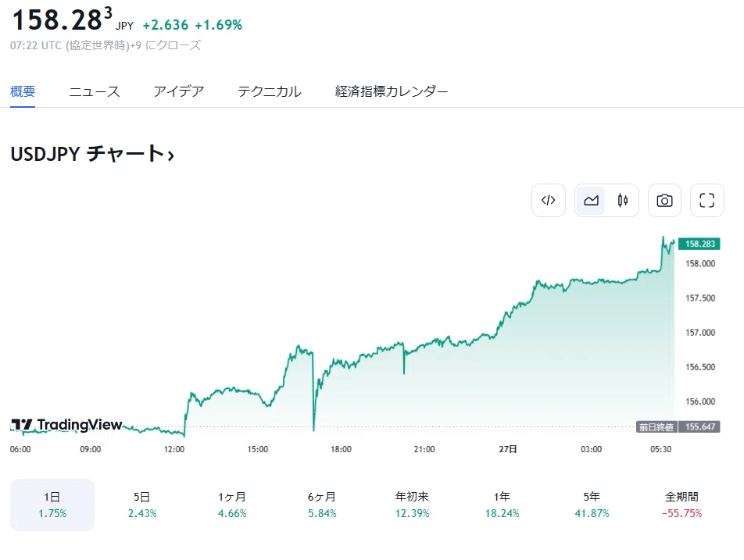
Task: Take a chart snapshot with camera icon
Action: pyautogui.click(x=664, y=200)
